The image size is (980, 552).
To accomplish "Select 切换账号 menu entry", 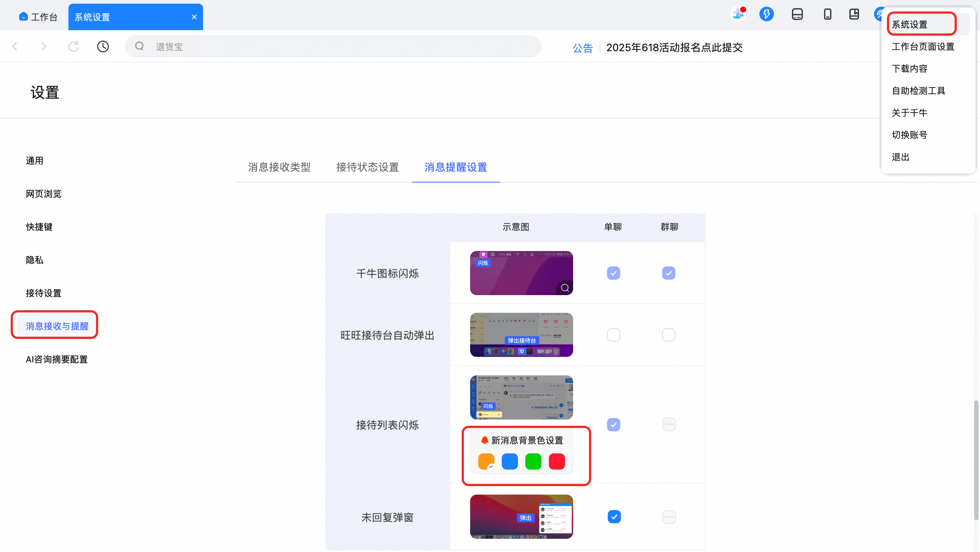I will pyautogui.click(x=909, y=135).
